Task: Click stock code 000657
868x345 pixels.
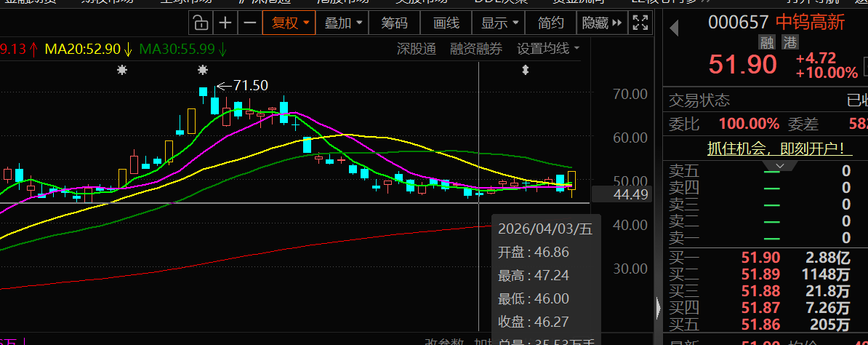Action: (x=739, y=22)
